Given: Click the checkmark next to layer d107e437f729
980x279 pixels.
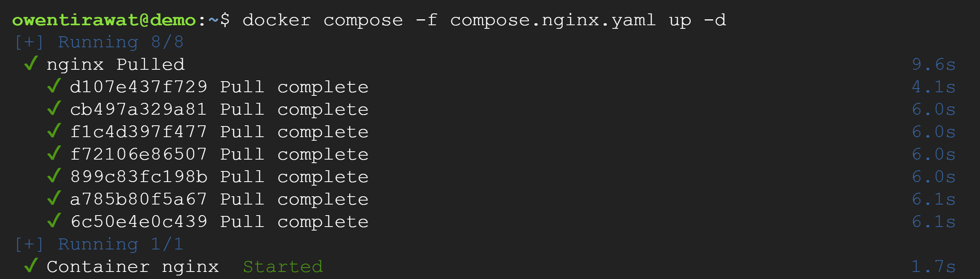Looking at the screenshot, I should coord(54,86).
